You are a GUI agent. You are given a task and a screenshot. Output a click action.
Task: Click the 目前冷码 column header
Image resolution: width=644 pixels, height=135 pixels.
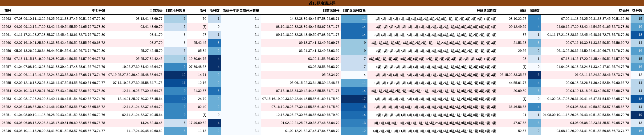coord(156,11)
